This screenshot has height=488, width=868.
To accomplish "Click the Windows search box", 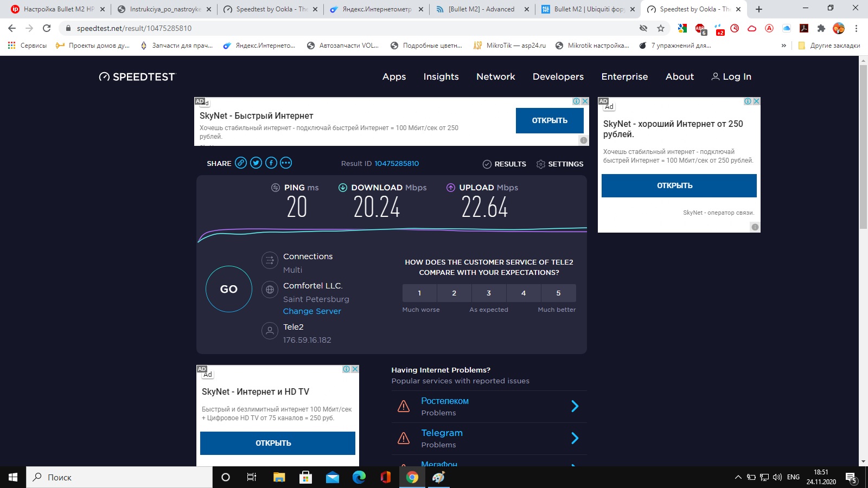I will pyautogui.click(x=119, y=477).
